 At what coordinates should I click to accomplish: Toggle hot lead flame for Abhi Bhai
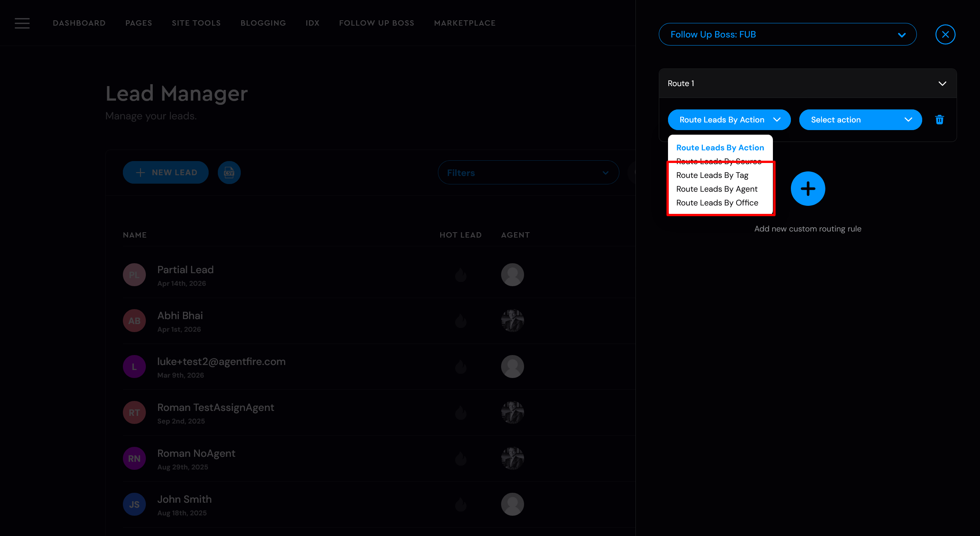coord(461,321)
